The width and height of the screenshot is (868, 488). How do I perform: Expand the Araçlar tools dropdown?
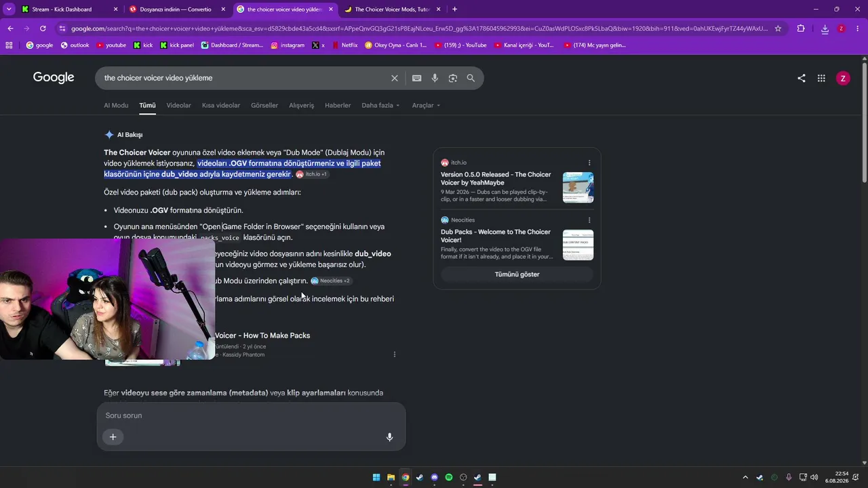tap(427, 106)
